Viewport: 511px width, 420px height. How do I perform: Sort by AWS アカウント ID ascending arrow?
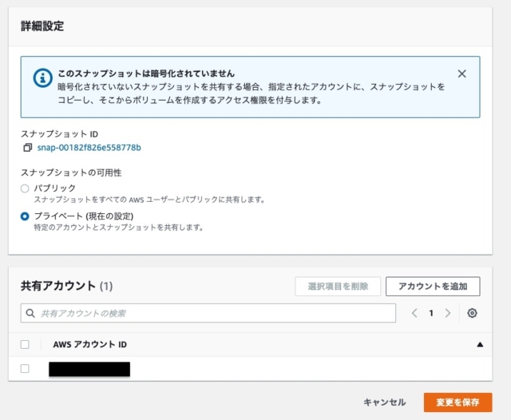(480, 344)
